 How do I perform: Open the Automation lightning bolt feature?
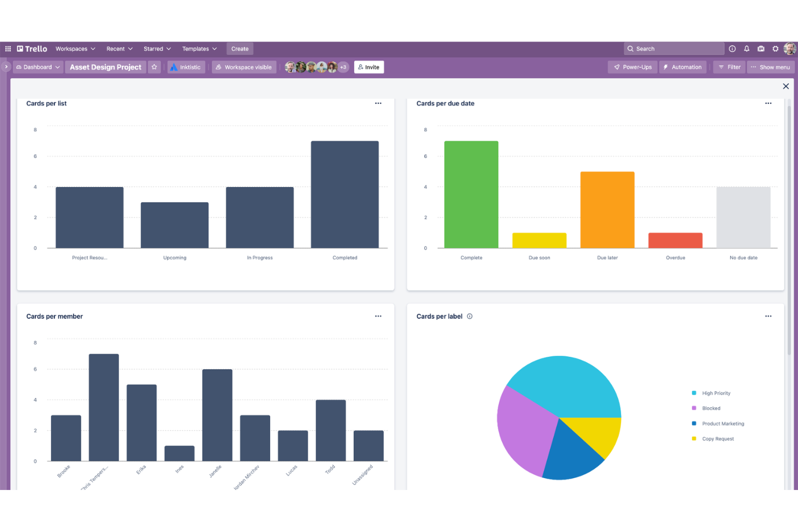(683, 67)
